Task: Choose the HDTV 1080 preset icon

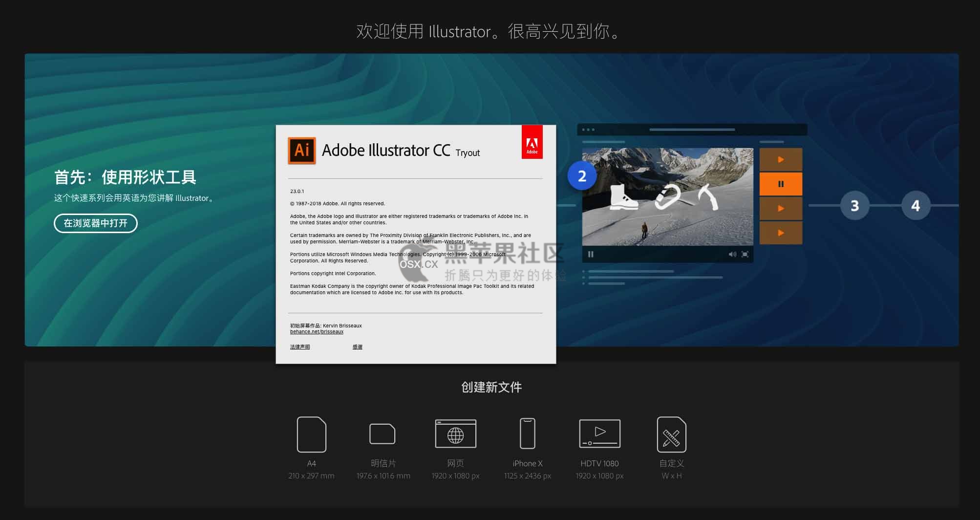Action: pos(599,433)
